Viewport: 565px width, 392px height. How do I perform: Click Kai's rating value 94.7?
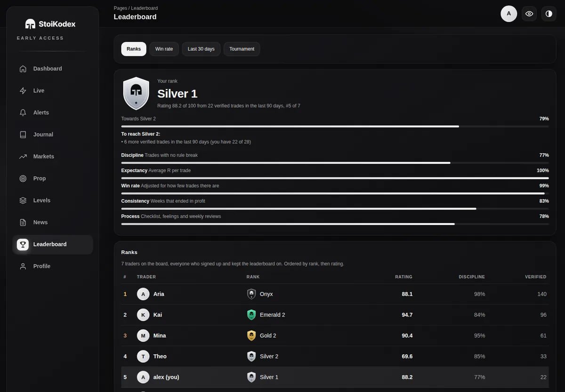point(407,315)
